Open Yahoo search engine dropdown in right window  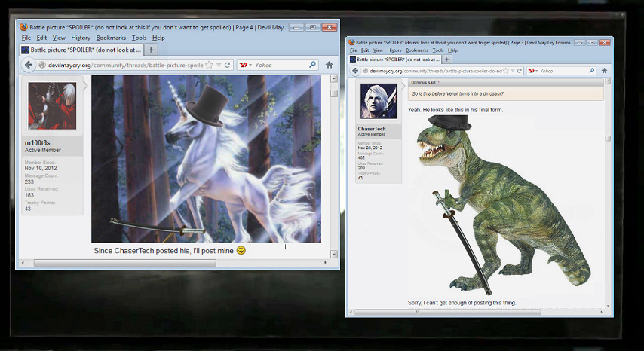click(x=533, y=71)
